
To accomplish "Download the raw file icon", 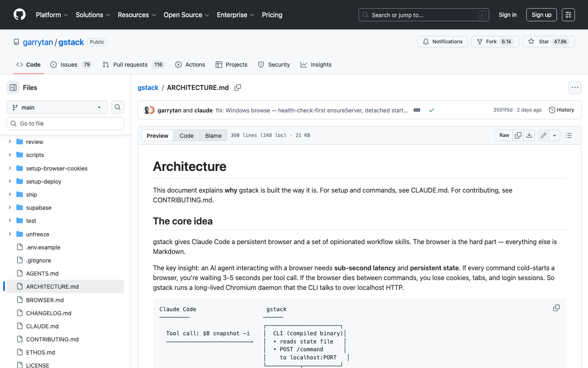I will (x=529, y=135).
